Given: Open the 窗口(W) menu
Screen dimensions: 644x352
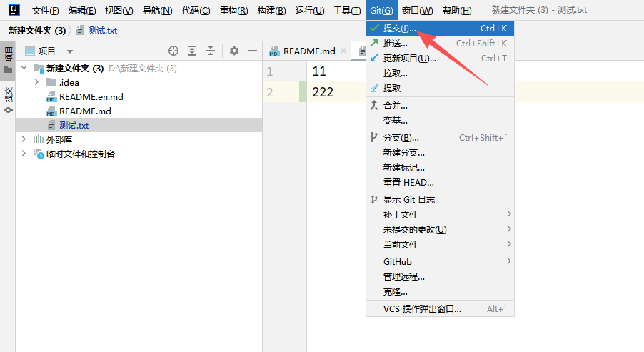Looking at the screenshot, I should pos(417,10).
